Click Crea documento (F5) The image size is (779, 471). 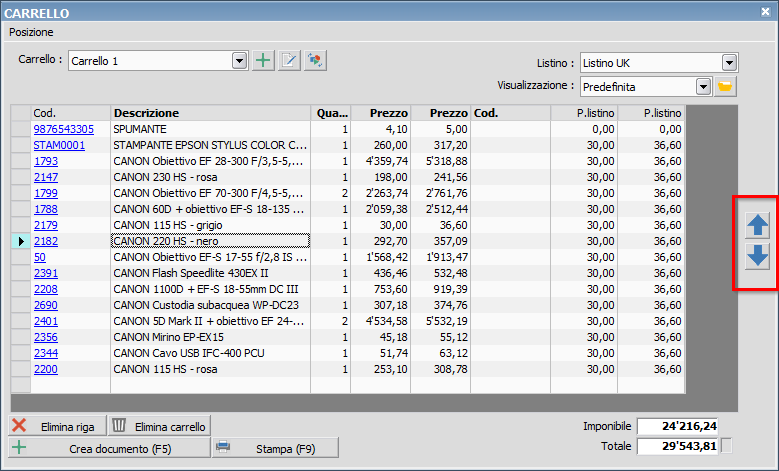[x=109, y=448]
